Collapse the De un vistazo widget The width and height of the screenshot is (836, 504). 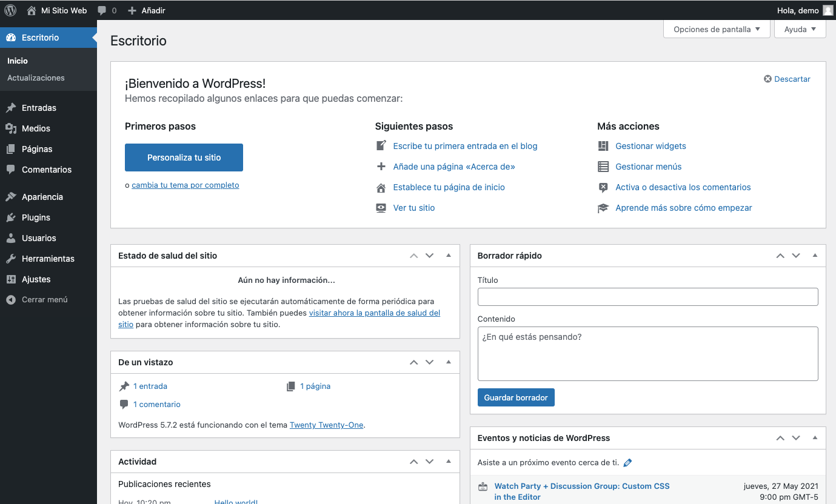pyautogui.click(x=449, y=362)
